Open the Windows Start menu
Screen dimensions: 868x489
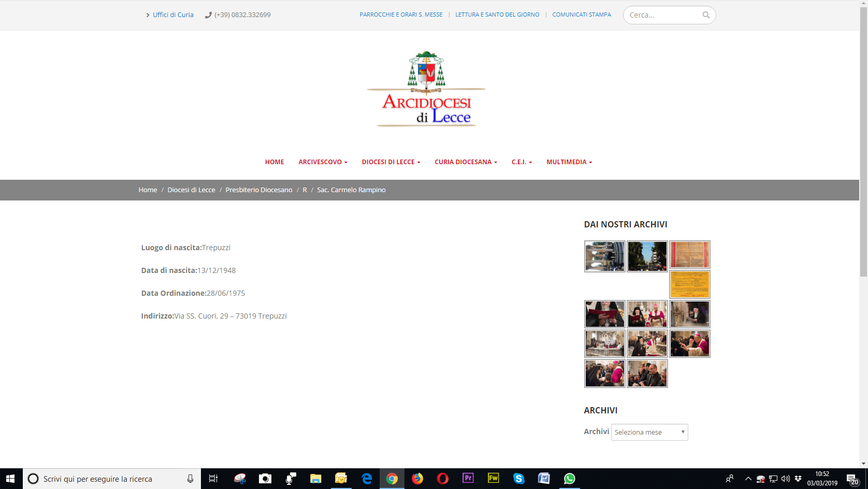tap(10, 479)
